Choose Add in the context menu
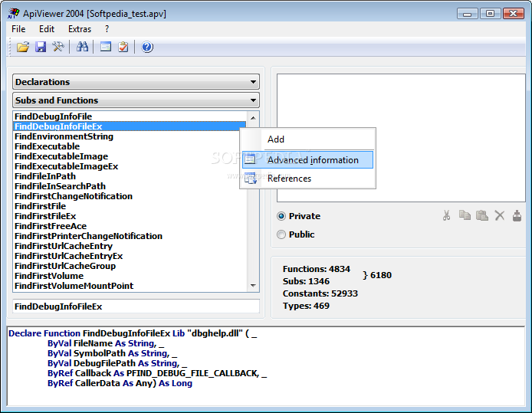Viewport: 532px width, 413px height. coord(307,139)
